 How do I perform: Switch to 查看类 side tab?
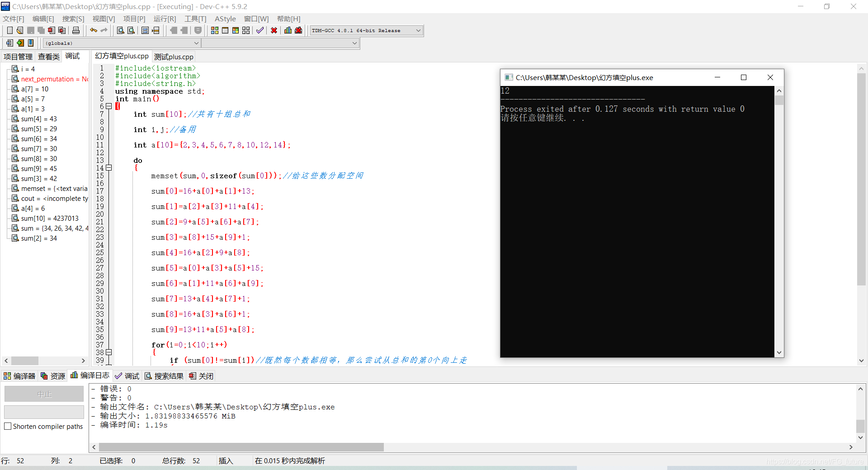pyautogui.click(x=49, y=57)
